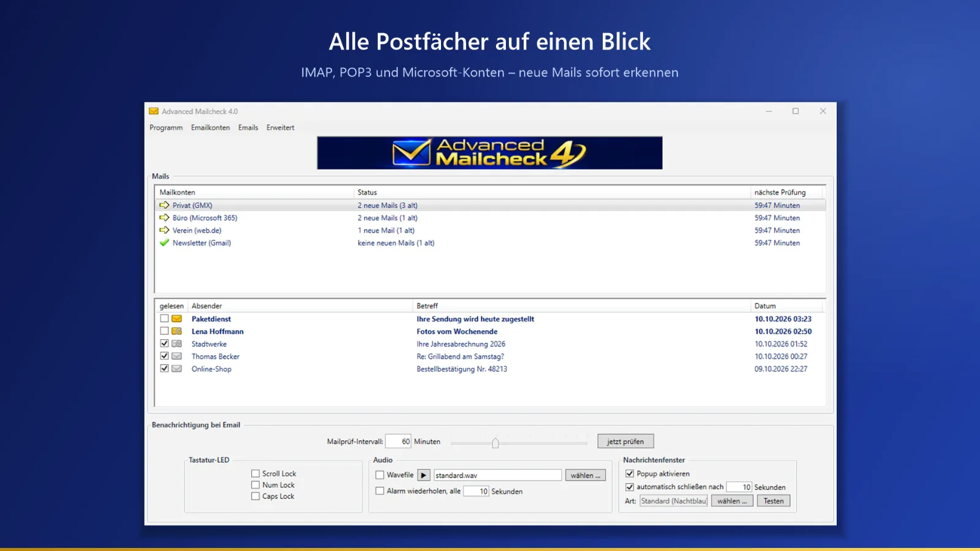
Task: Click the Mailprüf-Intervall minutes field
Action: point(398,441)
